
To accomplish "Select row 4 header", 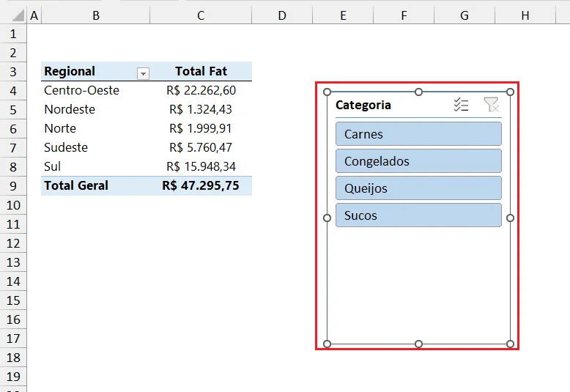I will 13,91.
